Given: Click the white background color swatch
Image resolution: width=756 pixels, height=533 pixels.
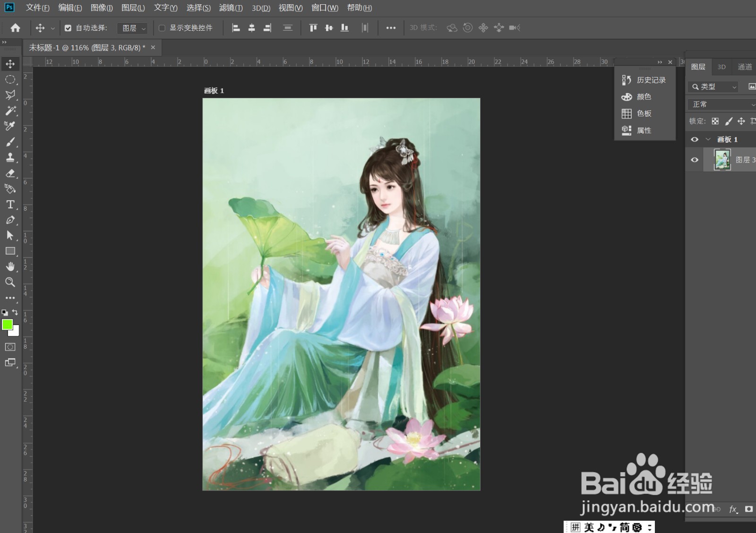Looking at the screenshot, I should [x=16, y=332].
